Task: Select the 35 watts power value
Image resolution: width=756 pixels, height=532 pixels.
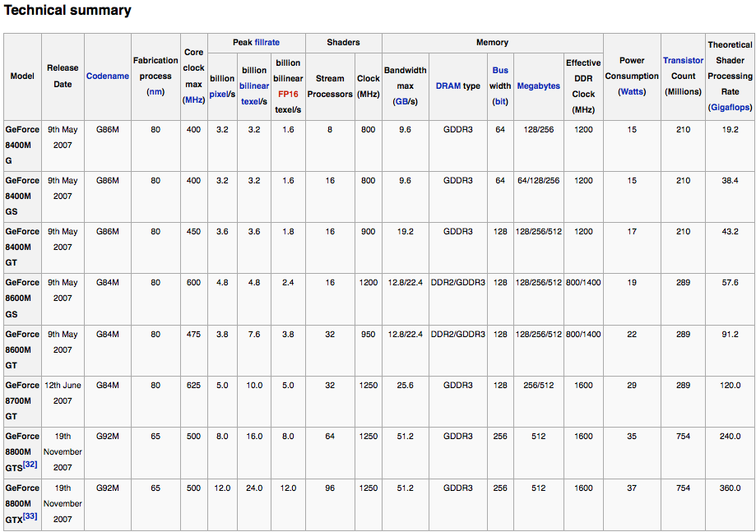Action: click(x=632, y=437)
